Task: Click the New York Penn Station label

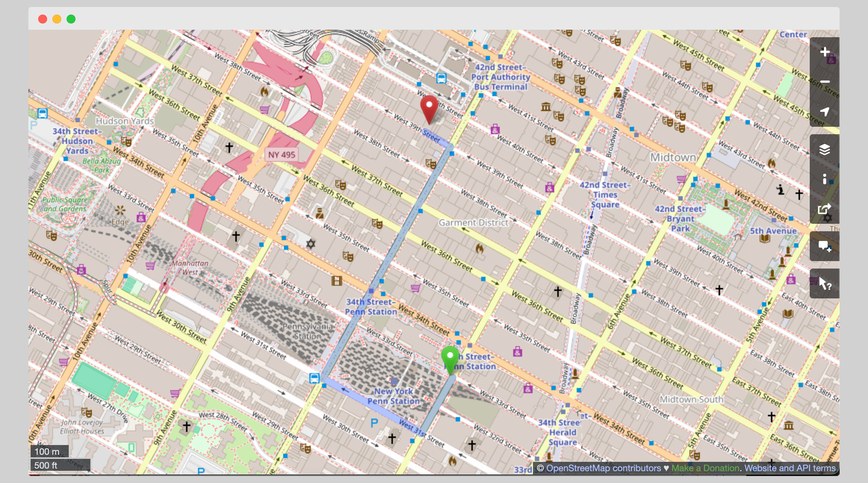Action: pos(394,396)
